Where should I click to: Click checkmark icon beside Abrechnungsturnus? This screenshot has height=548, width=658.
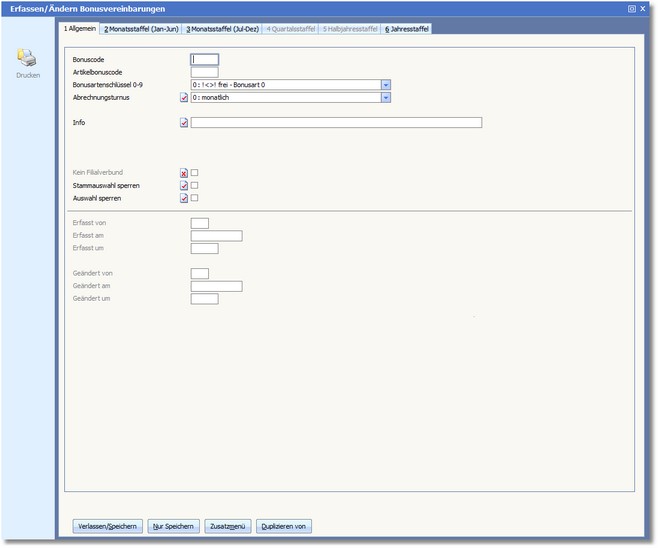184,98
